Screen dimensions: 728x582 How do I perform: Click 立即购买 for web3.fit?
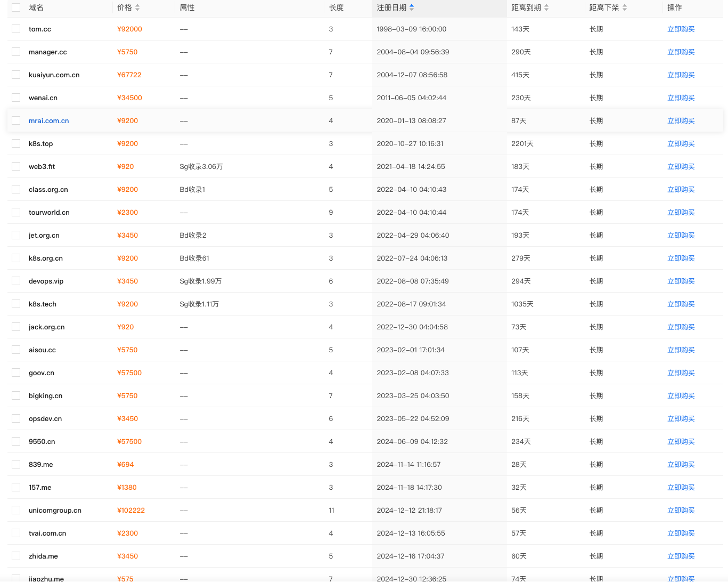point(681,167)
